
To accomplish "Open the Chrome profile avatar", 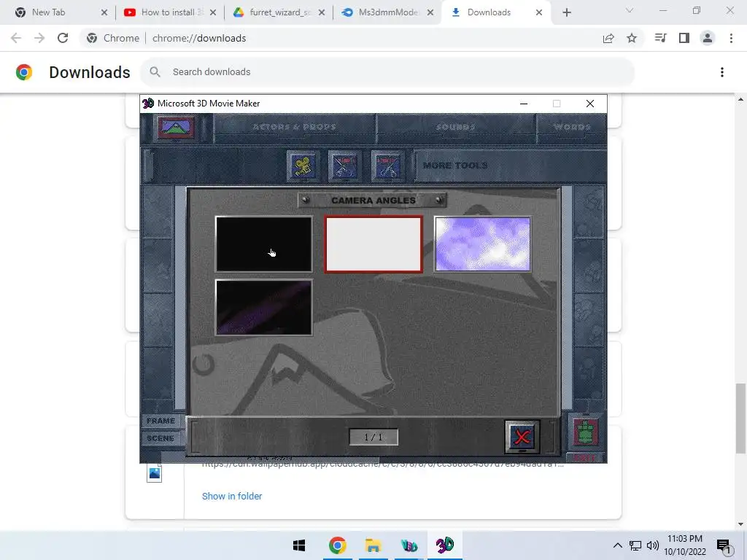I will point(708,38).
